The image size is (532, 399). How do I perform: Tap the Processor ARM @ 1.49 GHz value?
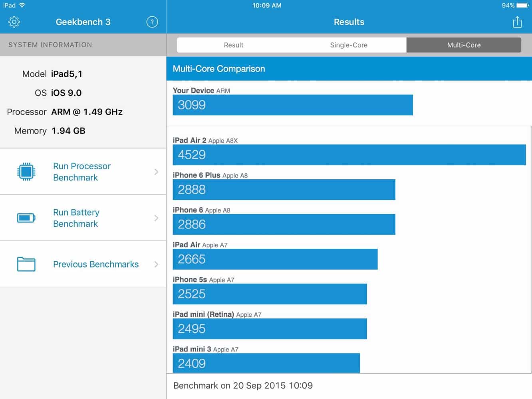[x=87, y=112]
